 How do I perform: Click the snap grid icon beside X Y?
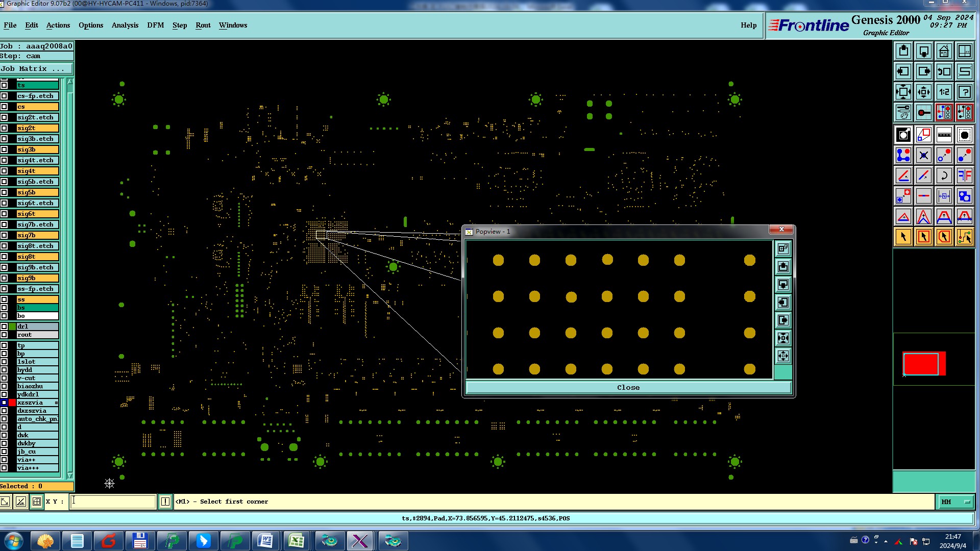pos(37,502)
